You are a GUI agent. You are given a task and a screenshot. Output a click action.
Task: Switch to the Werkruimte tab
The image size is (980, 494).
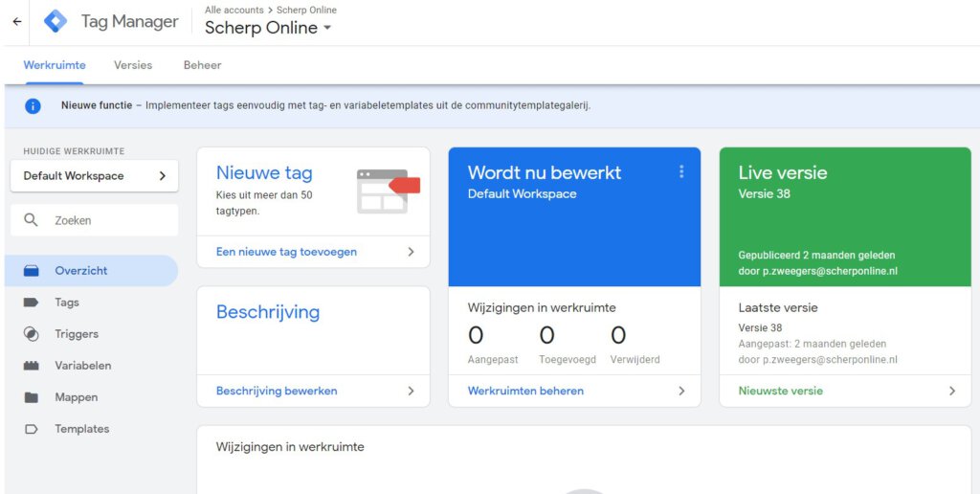pos(55,65)
